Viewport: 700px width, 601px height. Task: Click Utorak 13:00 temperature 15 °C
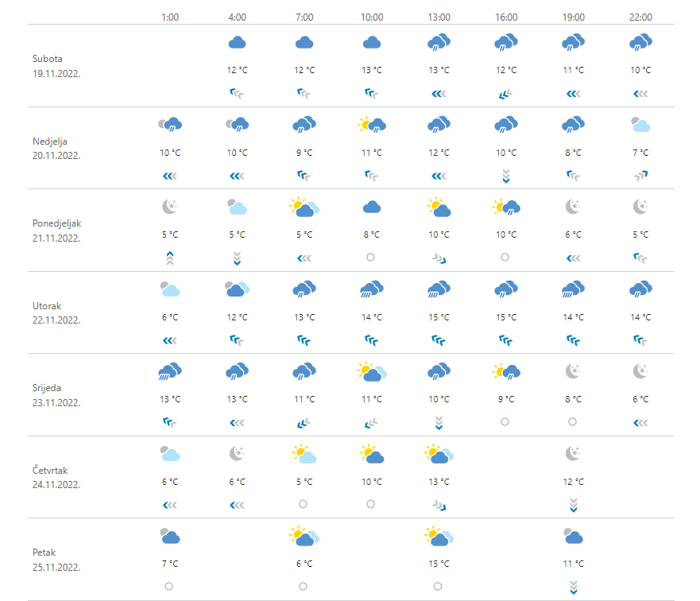pyautogui.click(x=439, y=317)
